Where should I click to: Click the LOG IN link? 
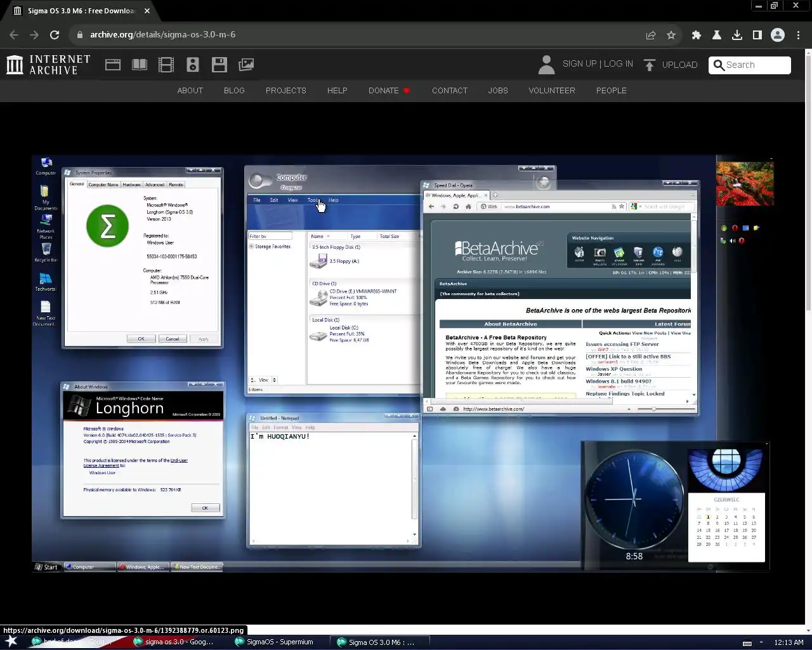[619, 64]
